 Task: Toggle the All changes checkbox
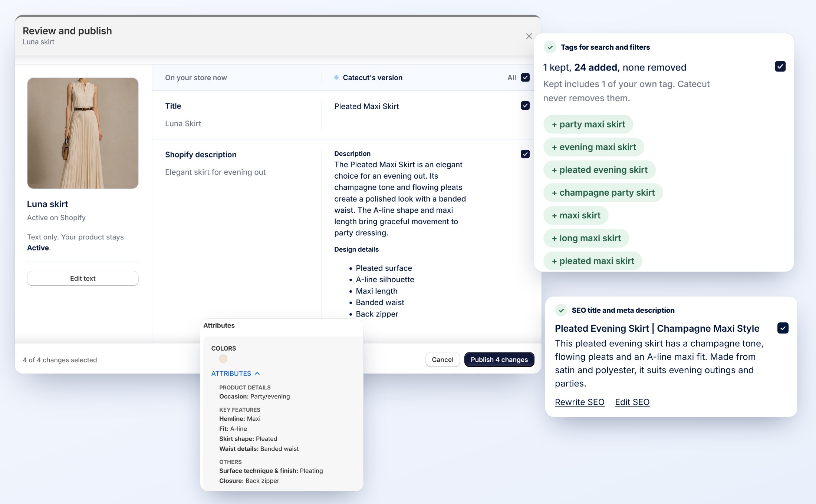tap(525, 77)
